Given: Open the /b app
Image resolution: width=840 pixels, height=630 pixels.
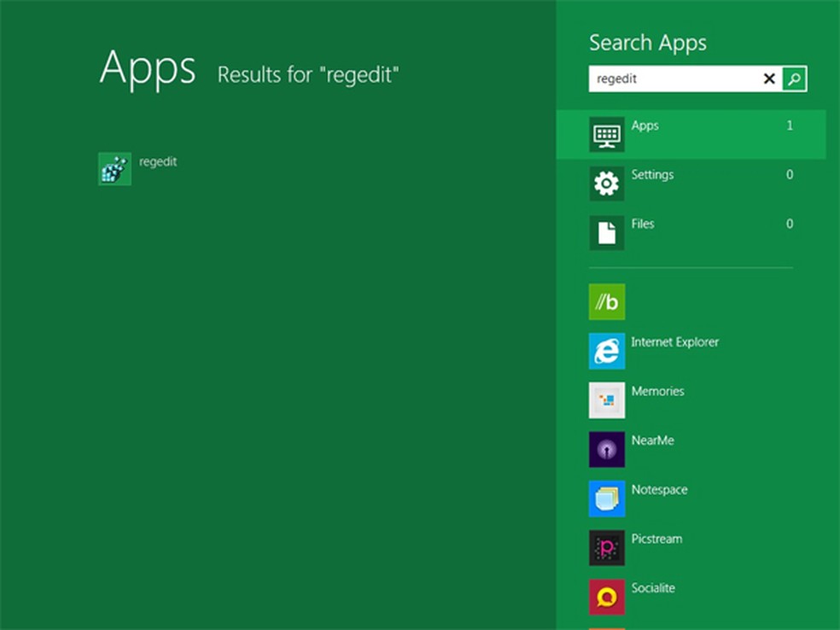Looking at the screenshot, I should click(607, 301).
